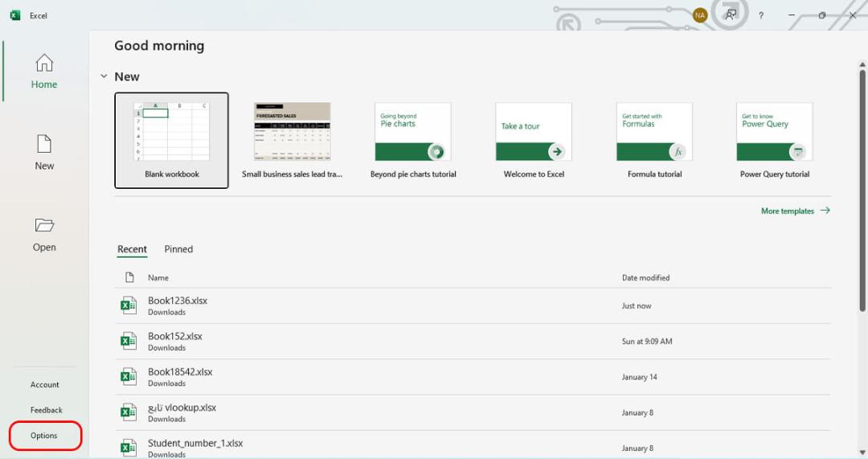The image size is (868, 459).
Task: Open the question mark Help icon
Action: pos(761,15)
